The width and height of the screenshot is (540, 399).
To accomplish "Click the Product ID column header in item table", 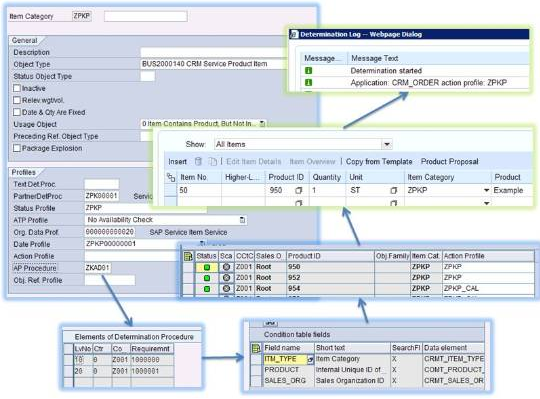I will pos(286,177).
